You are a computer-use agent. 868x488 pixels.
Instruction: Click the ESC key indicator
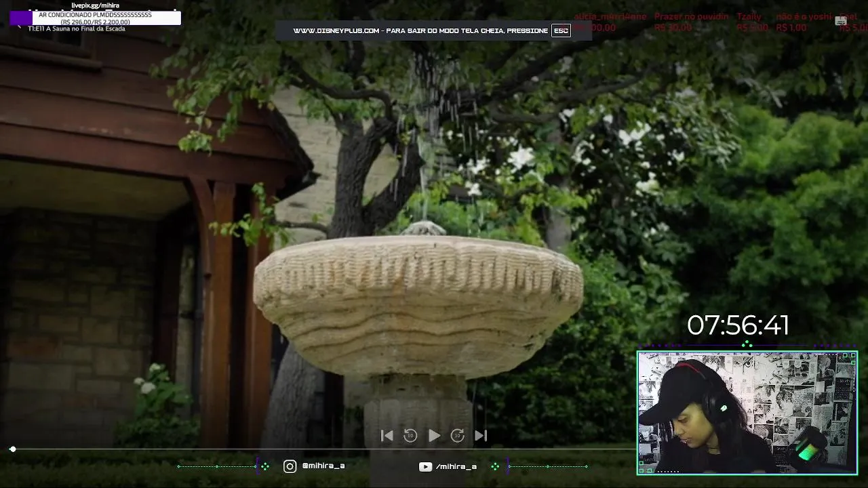(x=561, y=30)
